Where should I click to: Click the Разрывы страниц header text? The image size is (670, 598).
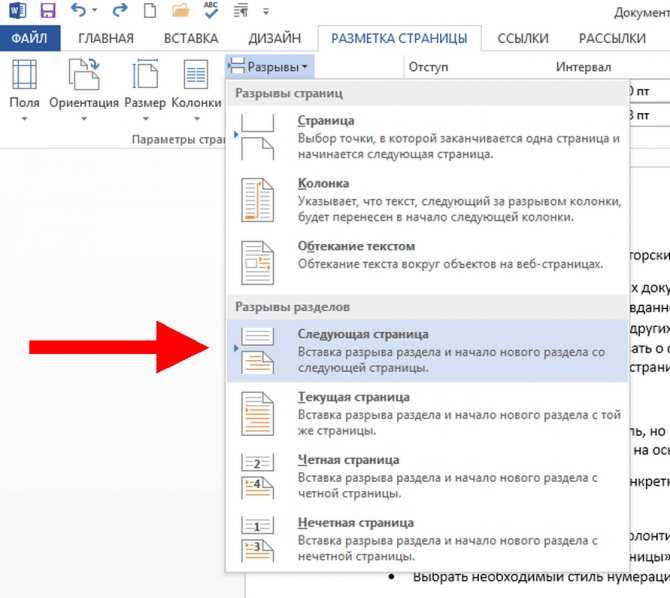(289, 93)
